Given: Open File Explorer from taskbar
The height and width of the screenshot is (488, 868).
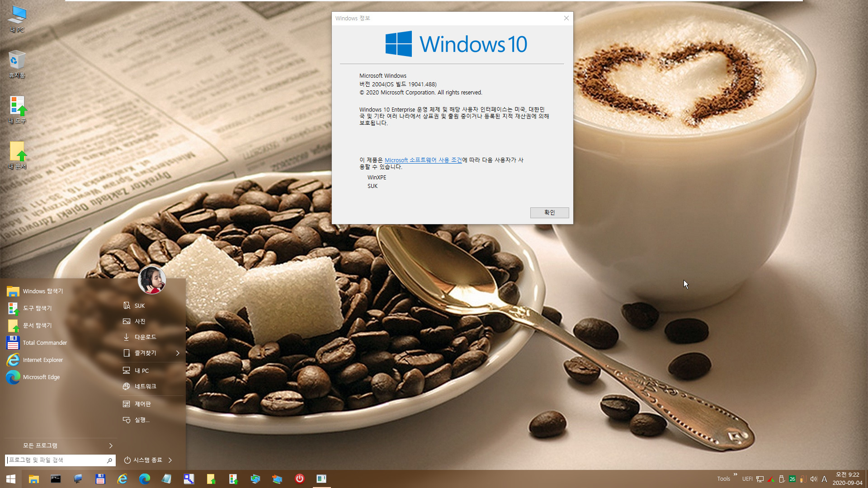Looking at the screenshot, I should click(33, 479).
